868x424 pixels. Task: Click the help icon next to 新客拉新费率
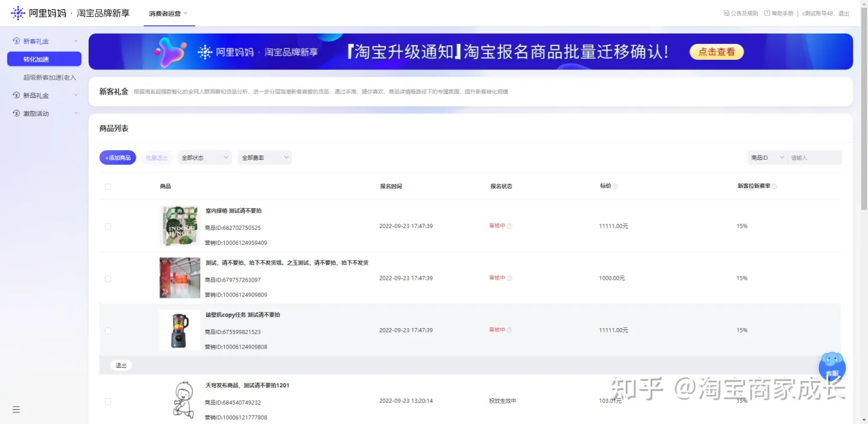click(x=775, y=186)
